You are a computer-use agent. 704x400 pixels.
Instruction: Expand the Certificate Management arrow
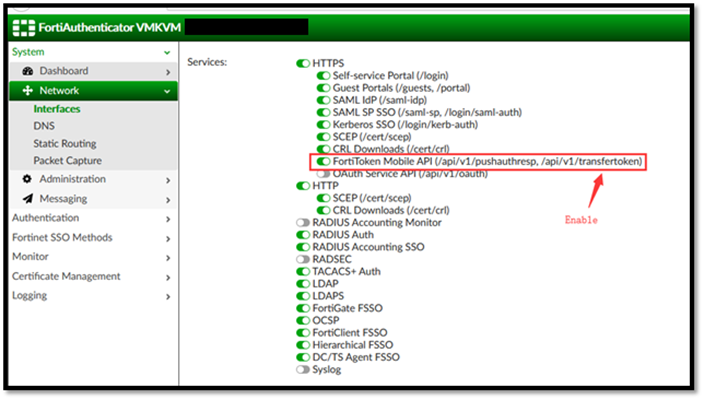pos(167,277)
